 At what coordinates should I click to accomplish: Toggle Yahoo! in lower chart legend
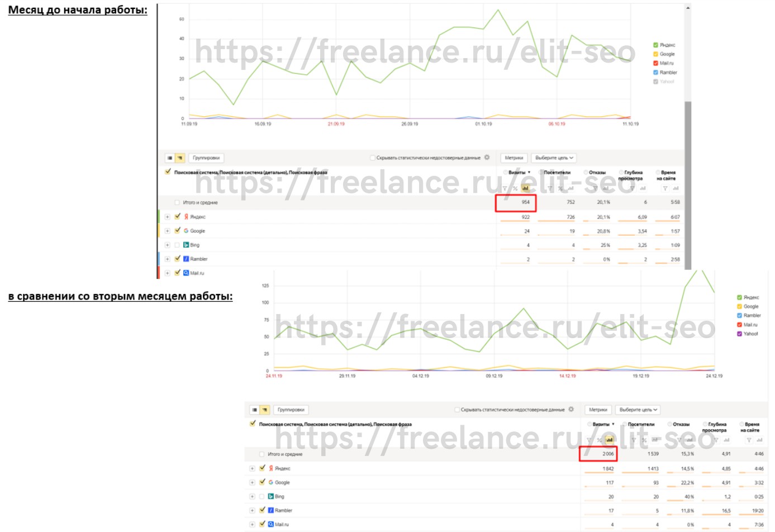tap(739, 334)
